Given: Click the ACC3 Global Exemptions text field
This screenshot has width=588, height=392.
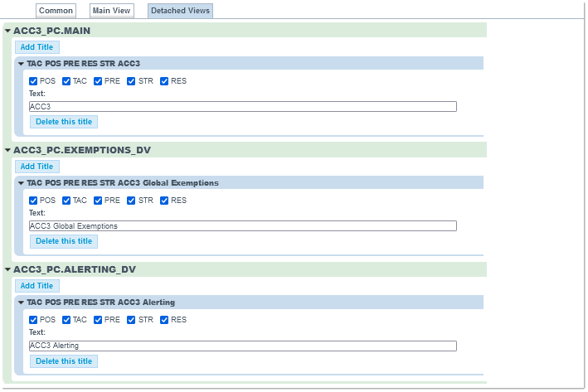Looking at the screenshot, I should pos(242,225).
